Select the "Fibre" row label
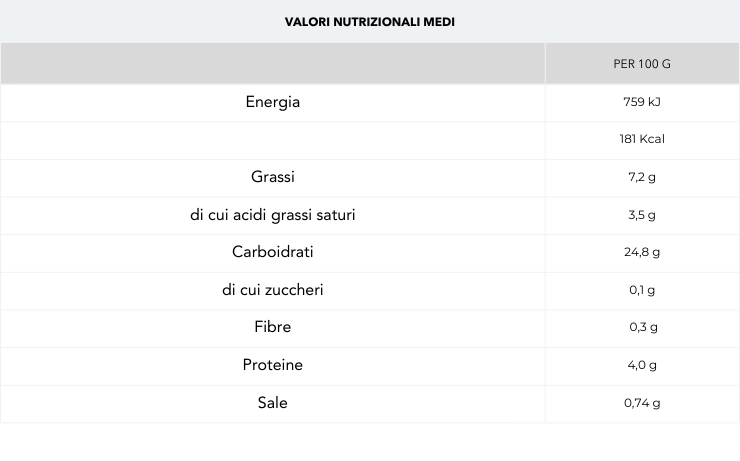 [x=273, y=327]
